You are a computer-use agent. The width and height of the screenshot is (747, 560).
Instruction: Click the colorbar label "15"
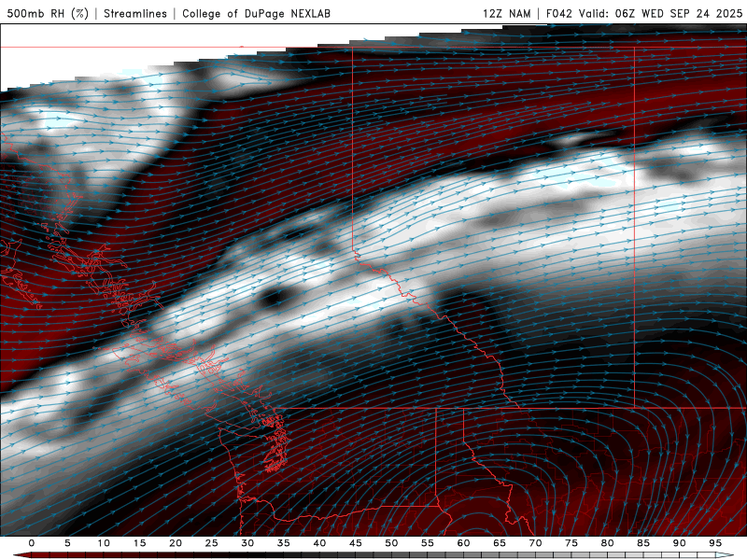pos(139,543)
